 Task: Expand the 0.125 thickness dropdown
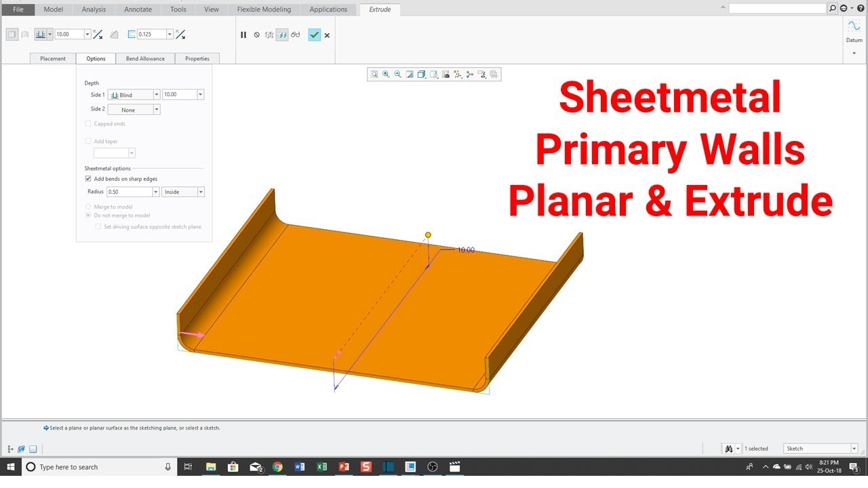(170, 34)
